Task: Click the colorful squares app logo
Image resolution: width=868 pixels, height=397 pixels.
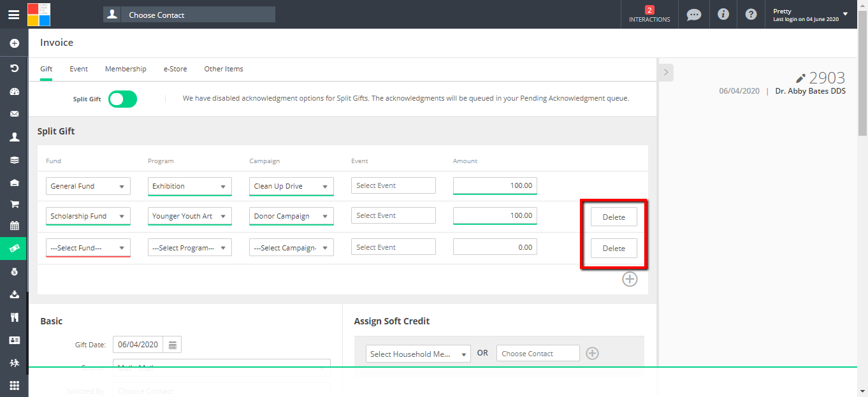Action: click(x=39, y=14)
